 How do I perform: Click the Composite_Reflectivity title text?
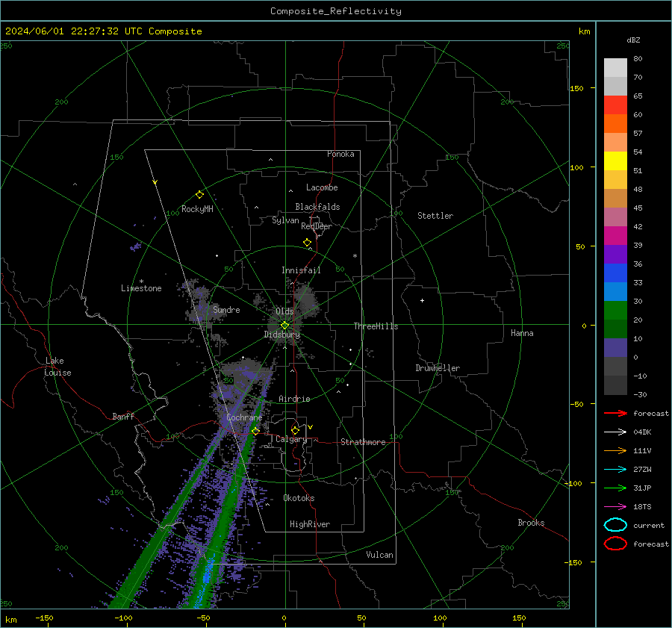click(x=335, y=11)
